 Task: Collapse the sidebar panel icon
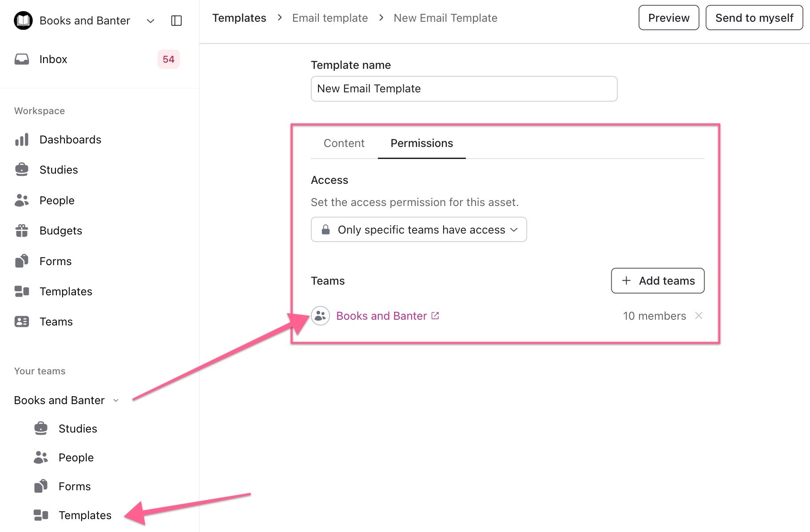[176, 20]
